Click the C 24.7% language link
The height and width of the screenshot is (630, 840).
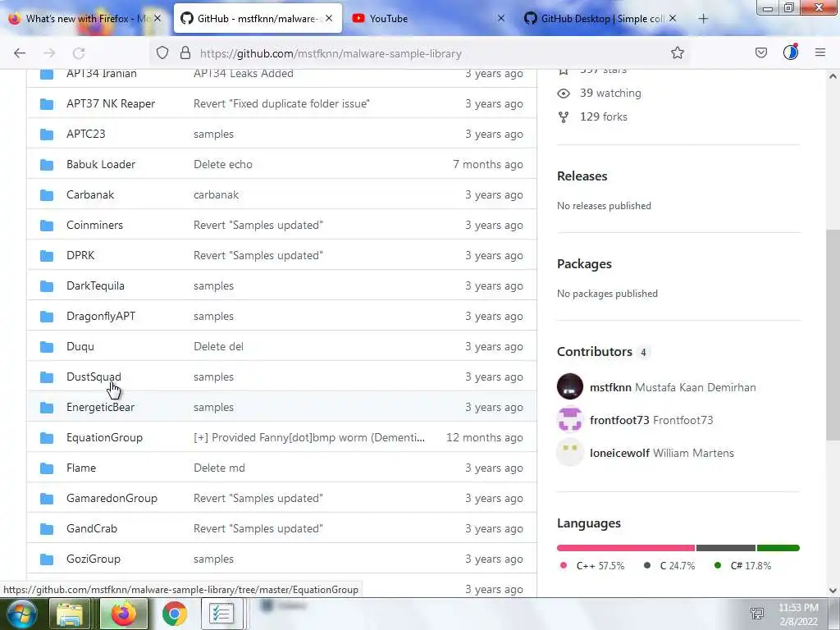669,566
